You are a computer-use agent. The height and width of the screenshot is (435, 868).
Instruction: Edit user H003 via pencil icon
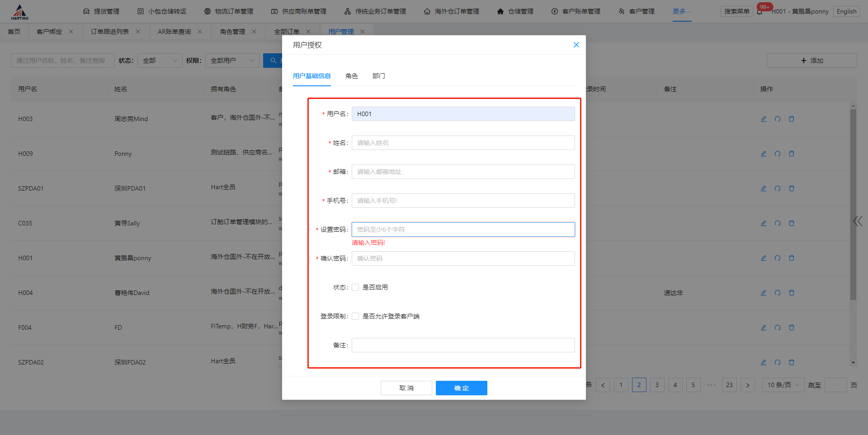pos(764,119)
